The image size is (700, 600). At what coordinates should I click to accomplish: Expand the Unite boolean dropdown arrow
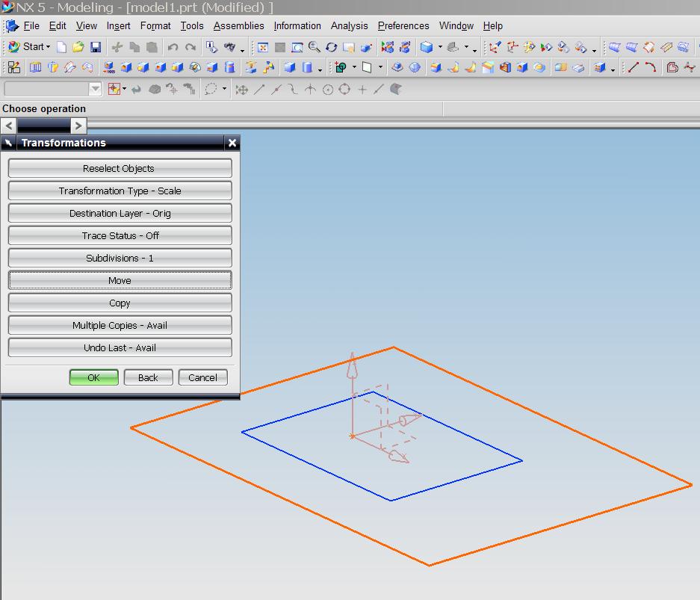[354, 67]
